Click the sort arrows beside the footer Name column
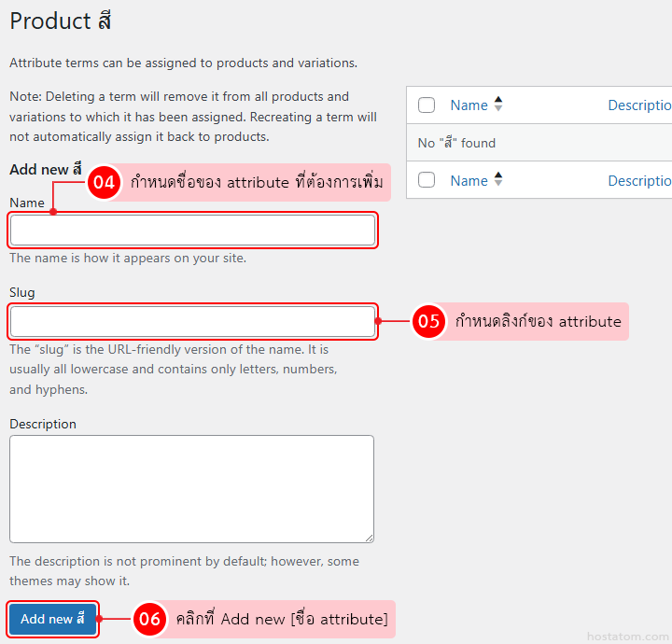The width and height of the screenshot is (672, 644). click(498, 180)
